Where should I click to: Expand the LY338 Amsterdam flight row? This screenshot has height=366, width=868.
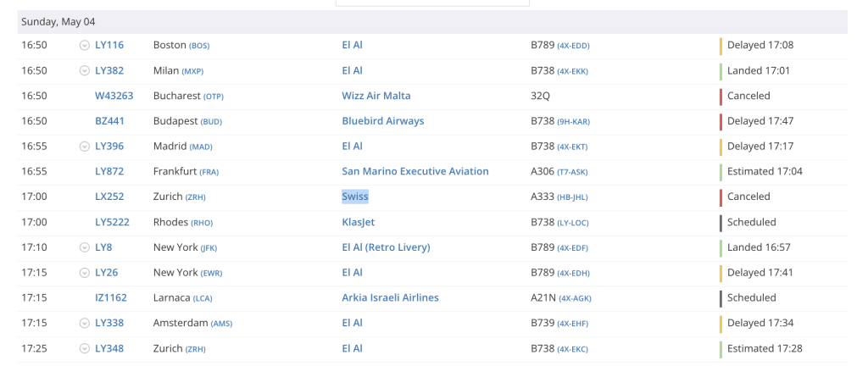[x=84, y=323]
